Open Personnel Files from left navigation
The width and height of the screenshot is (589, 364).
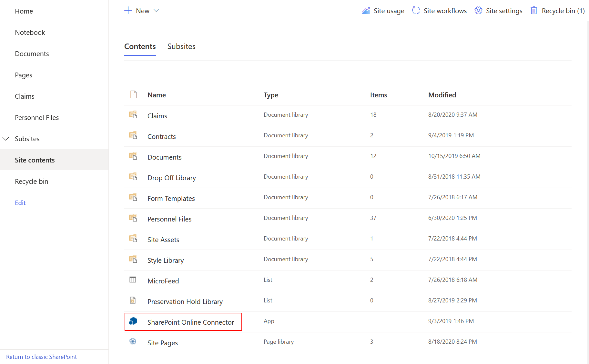coord(37,117)
